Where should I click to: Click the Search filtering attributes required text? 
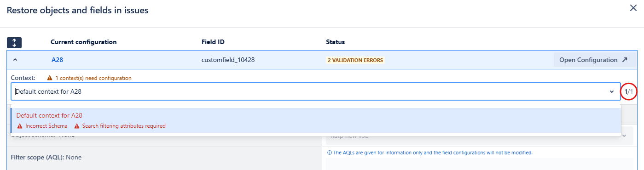[124, 126]
